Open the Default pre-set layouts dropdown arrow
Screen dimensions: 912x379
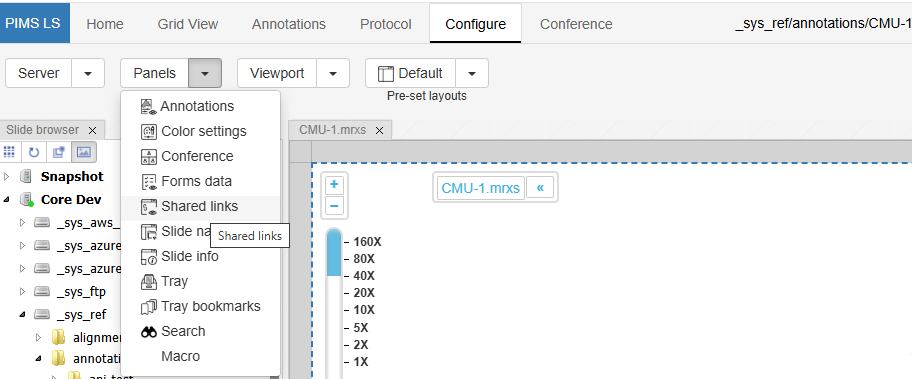tap(472, 73)
